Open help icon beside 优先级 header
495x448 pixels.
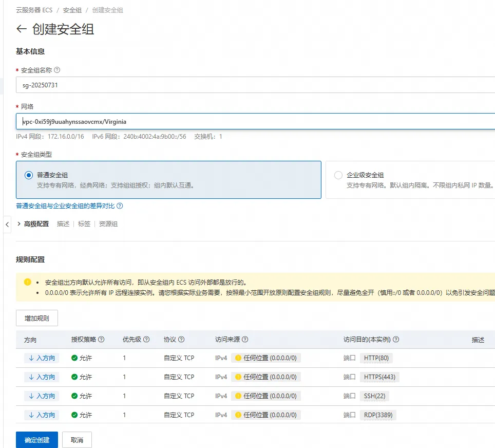(146, 339)
